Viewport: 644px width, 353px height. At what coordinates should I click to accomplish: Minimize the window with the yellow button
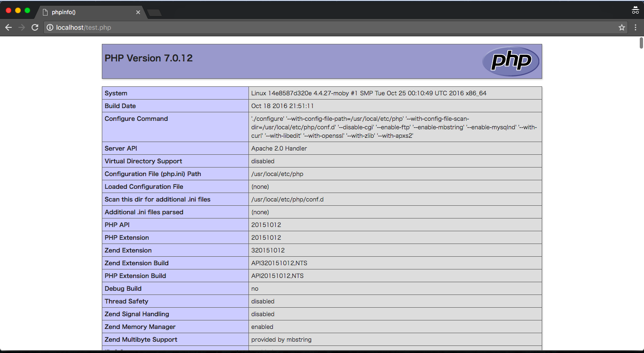18,10
